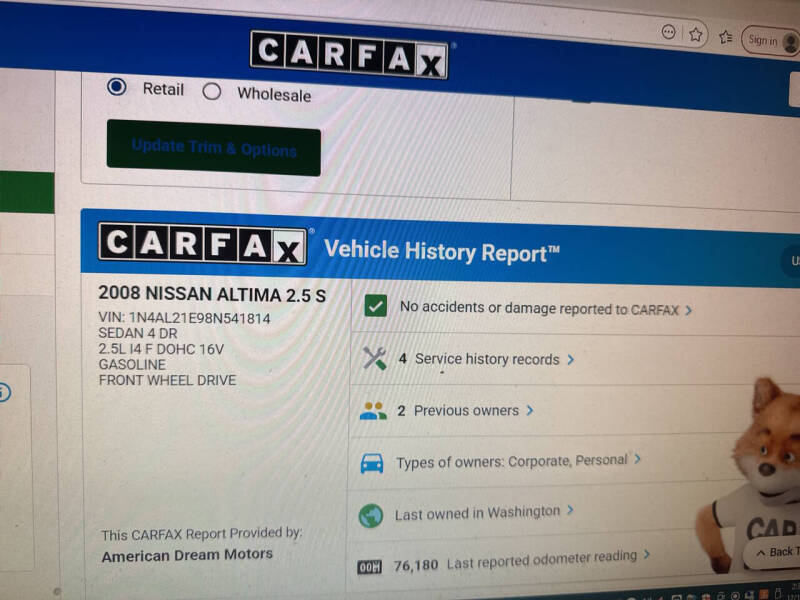
Task: Select the Wholesale radio button
Action: 212,91
